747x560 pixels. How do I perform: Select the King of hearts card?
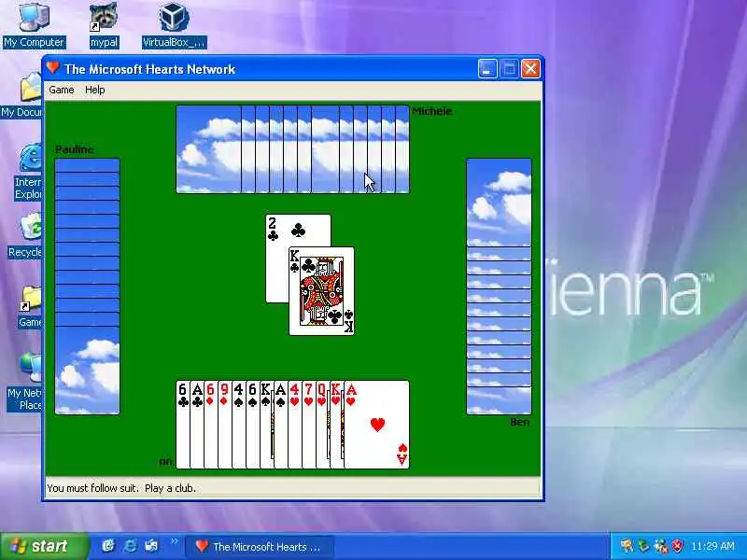point(336,425)
